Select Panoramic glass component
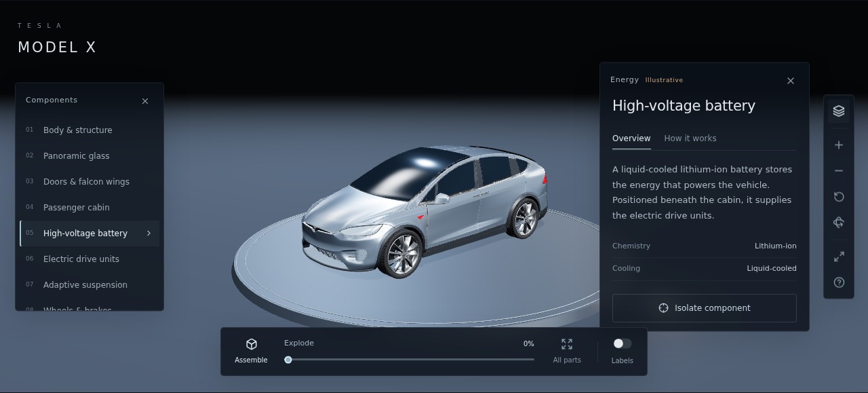Screen dimensions: 868x393 pos(90,156)
